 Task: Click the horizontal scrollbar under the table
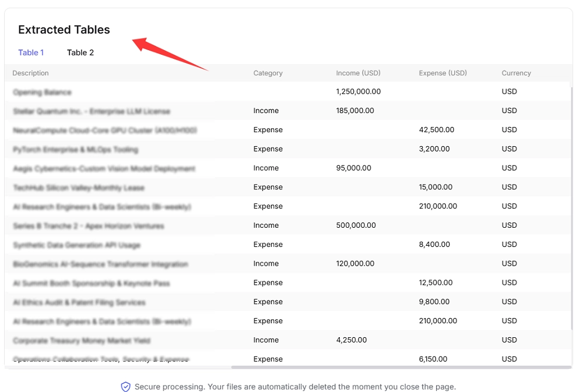click(401, 367)
